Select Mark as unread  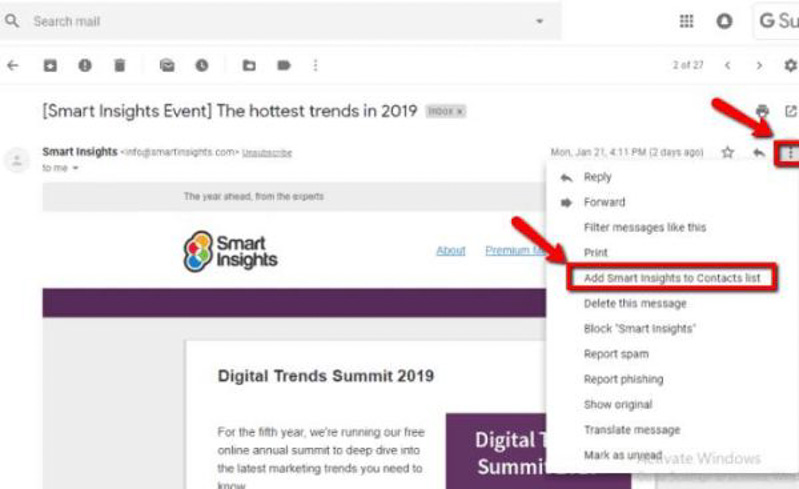(x=672, y=455)
